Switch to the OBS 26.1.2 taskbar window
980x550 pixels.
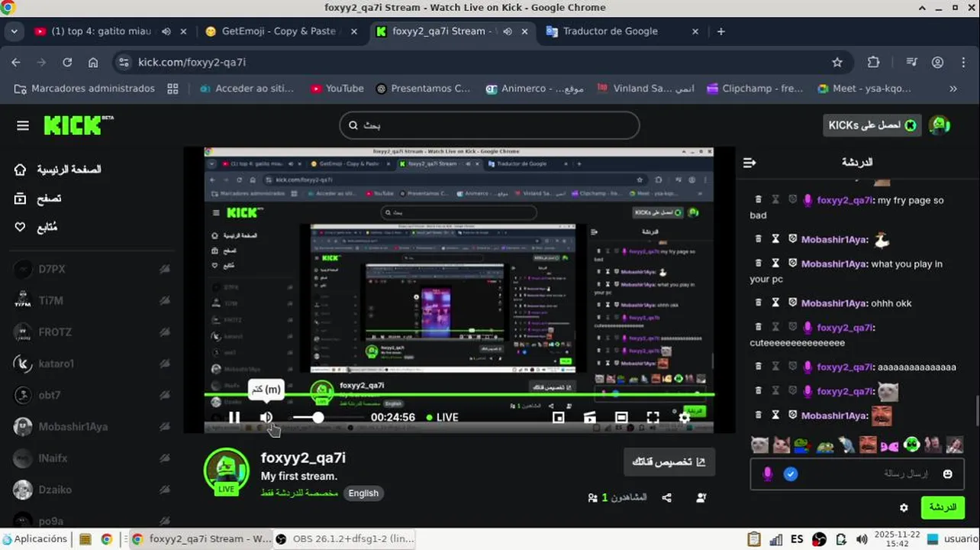coord(344,539)
